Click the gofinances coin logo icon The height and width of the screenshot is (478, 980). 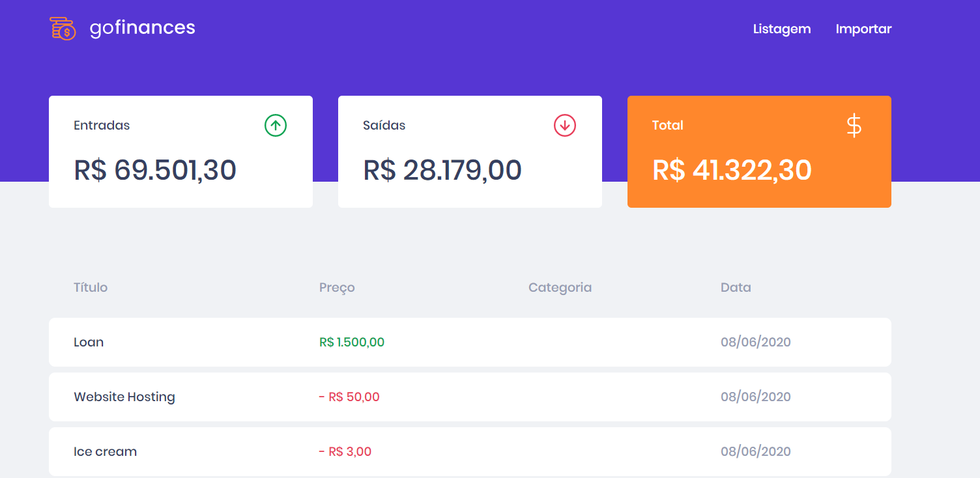[63, 28]
